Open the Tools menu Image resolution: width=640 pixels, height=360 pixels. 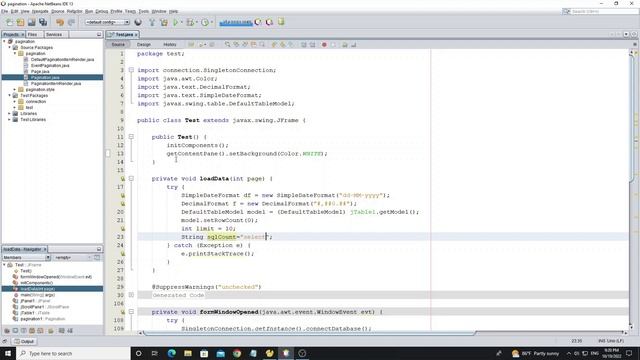point(144,11)
